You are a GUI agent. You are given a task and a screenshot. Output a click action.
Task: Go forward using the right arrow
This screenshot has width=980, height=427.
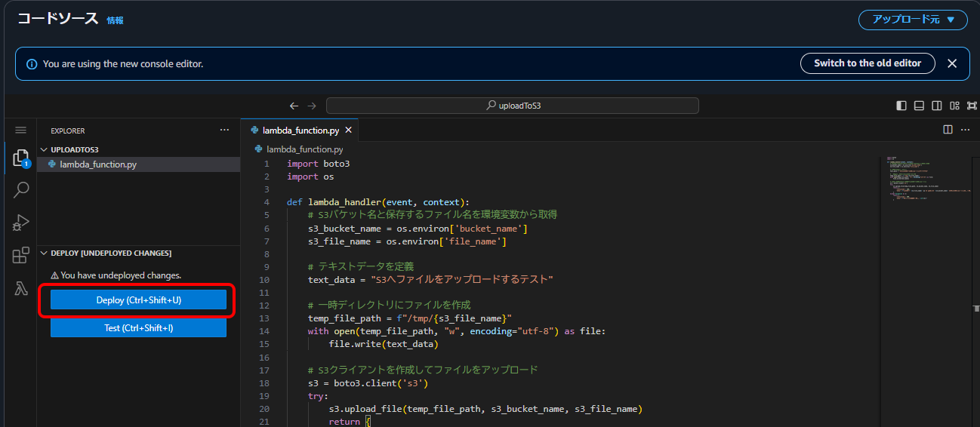click(x=312, y=106)
